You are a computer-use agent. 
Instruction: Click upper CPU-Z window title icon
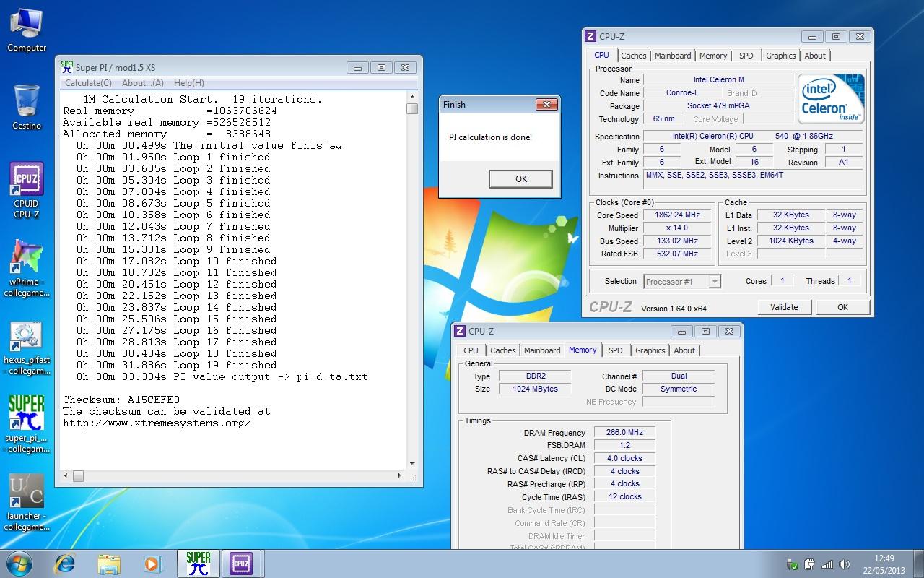[x=590, y=37]
